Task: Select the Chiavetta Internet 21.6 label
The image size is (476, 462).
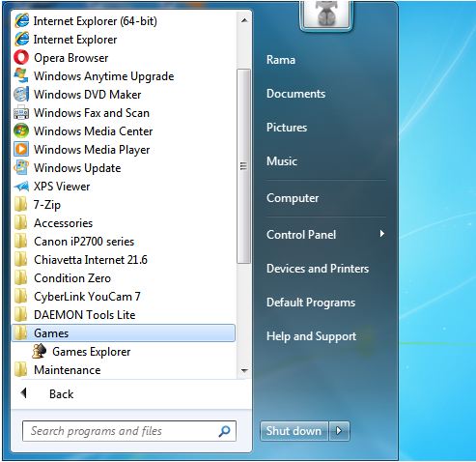Action: pos(91,260)
